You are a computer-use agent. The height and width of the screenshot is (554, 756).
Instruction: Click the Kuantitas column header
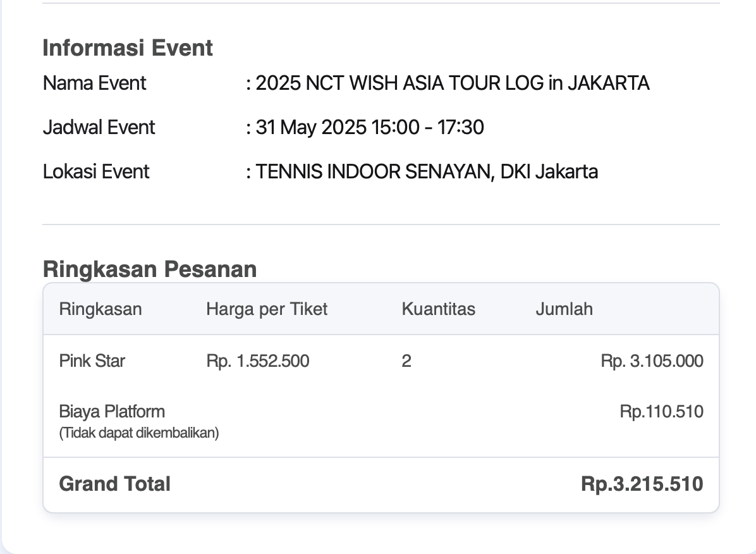pyautogui.click(x=438, y=309)
